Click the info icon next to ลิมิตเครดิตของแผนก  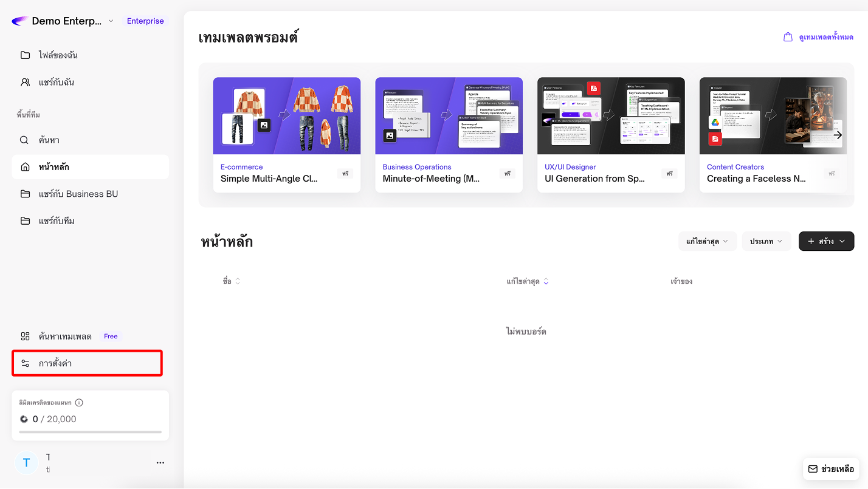click(79, 403)
